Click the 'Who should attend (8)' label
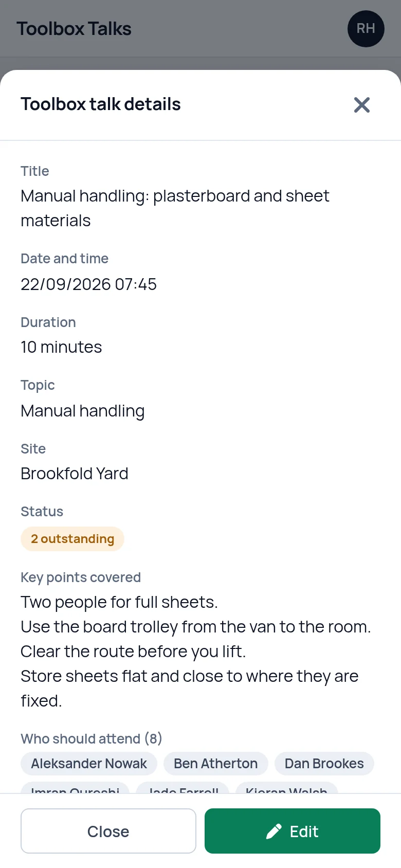The image size is (401, 868). (x=92, y=739)
